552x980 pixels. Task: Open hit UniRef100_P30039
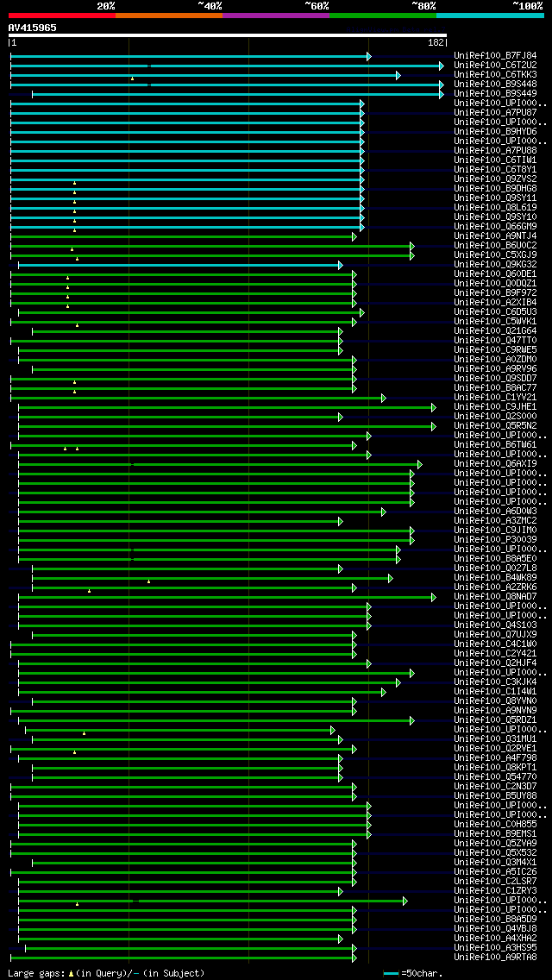(495, 539)
